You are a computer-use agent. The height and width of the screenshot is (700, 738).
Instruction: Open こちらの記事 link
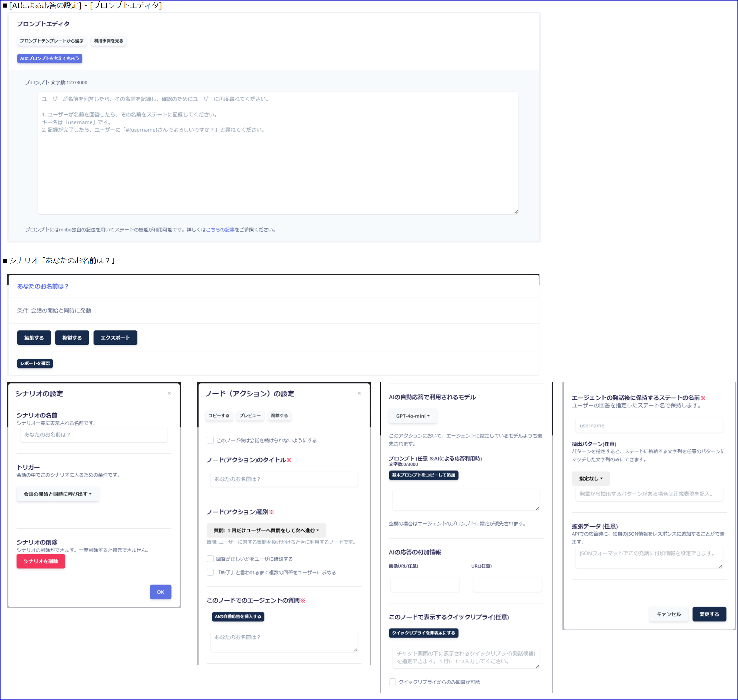pyautogui.click(x=220, y=230)
